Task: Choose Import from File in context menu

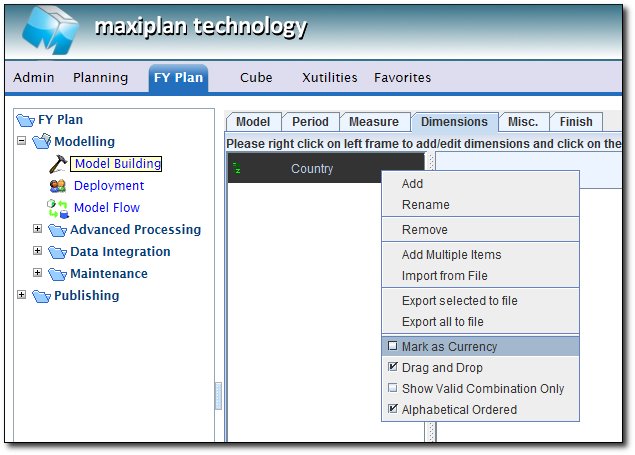Action: click(444, 276)
